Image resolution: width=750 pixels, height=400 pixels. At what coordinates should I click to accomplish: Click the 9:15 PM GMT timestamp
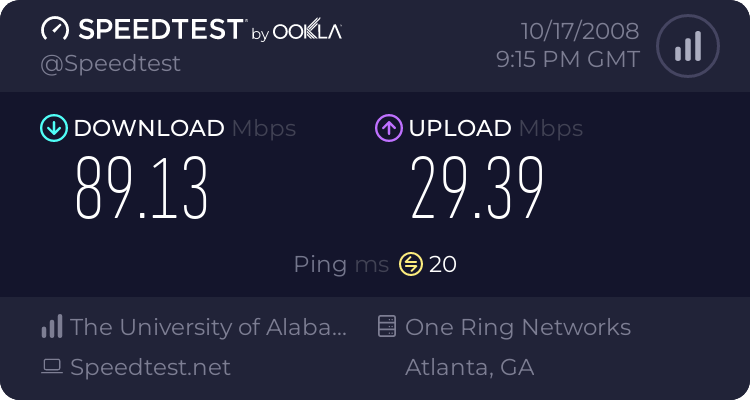click(567, 59)
